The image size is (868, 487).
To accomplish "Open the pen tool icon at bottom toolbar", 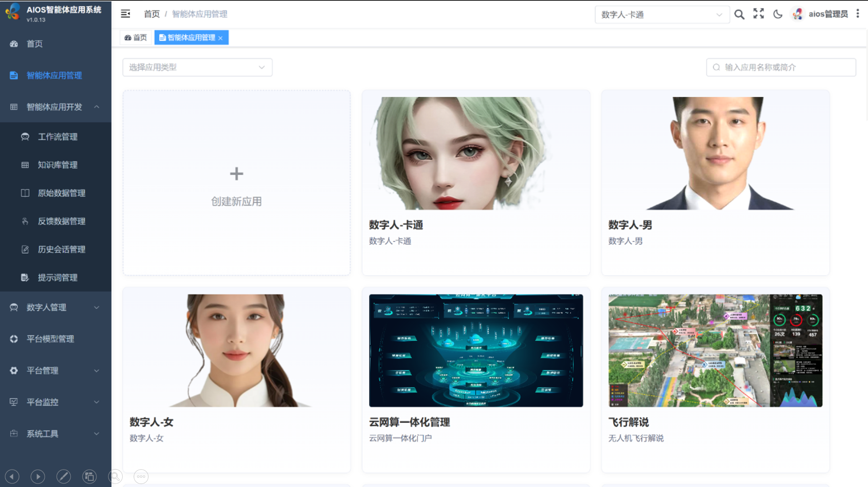I will [x=64, y=476].
